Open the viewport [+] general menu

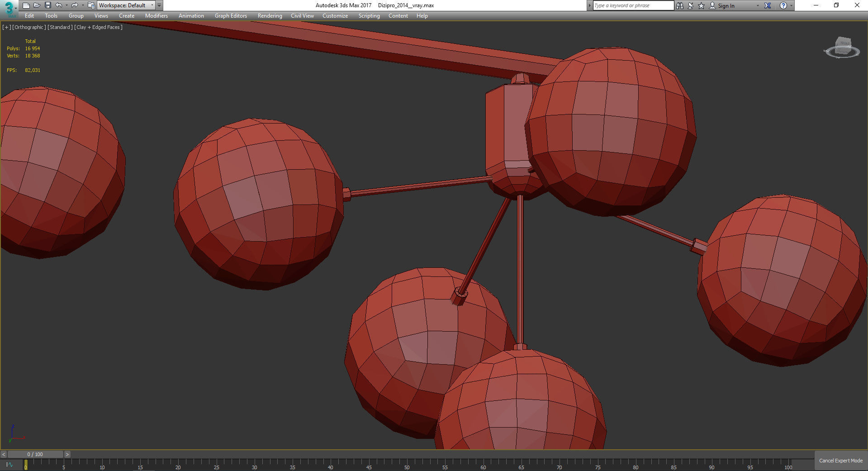pyautogui.click(x=7, y=27)
